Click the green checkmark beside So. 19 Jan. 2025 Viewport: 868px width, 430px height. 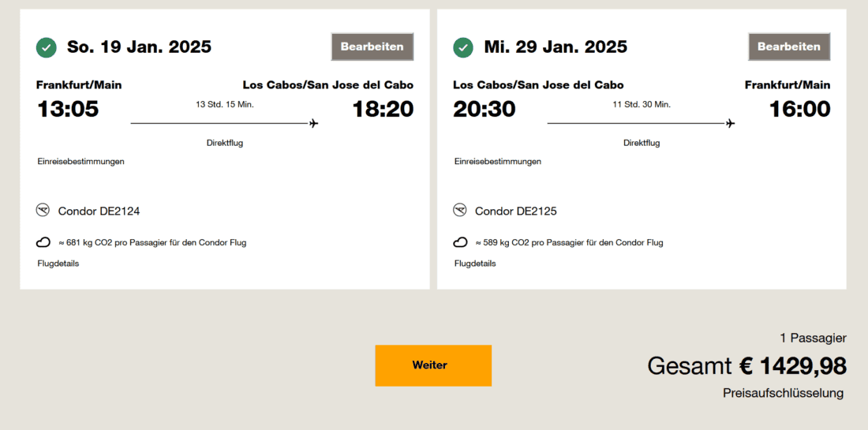46,47
